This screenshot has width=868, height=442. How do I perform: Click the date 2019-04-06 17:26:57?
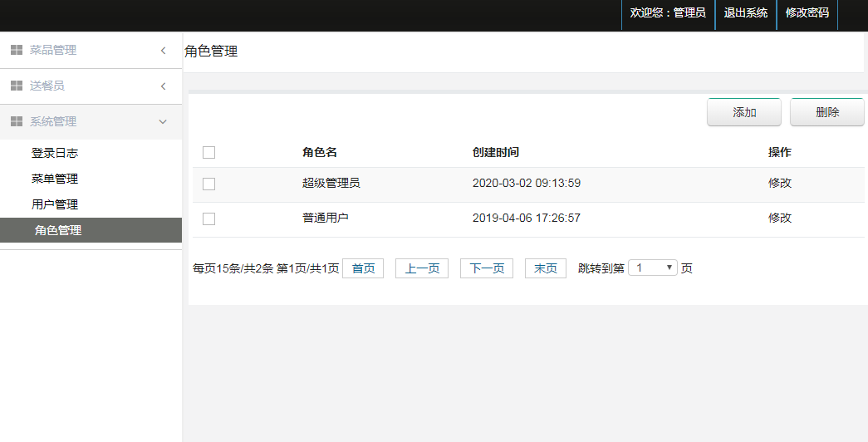(527, 219)
